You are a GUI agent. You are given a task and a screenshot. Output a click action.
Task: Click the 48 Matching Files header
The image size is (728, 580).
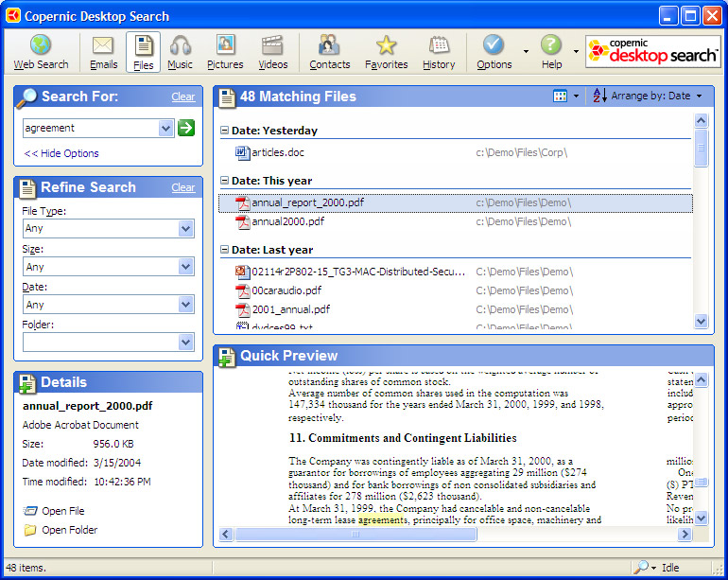(298, 97)
